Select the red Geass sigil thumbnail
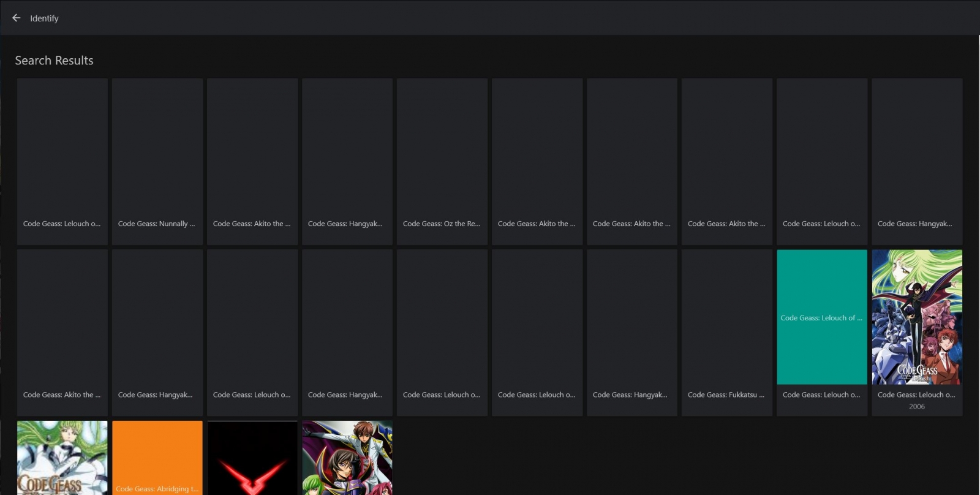This screenshot has height=495, width=980. click(x=252, y=458)
